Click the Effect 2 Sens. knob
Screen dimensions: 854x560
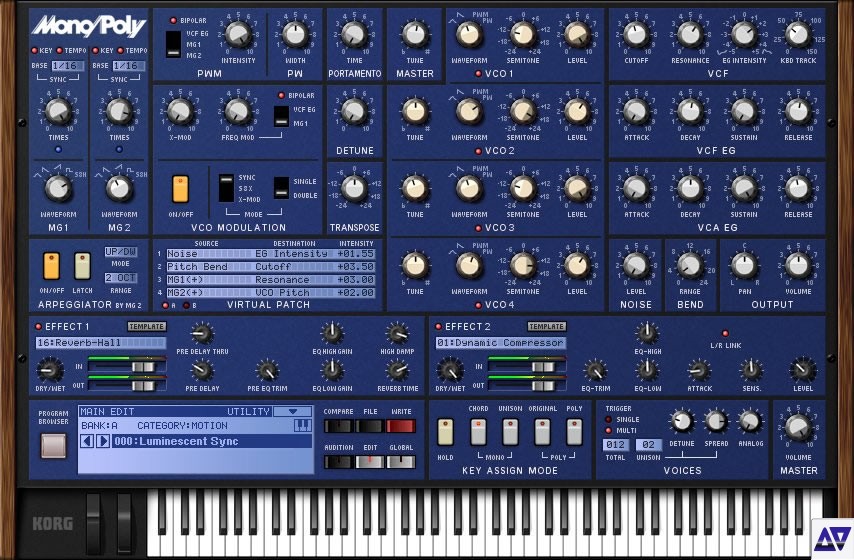click(751, 370)
